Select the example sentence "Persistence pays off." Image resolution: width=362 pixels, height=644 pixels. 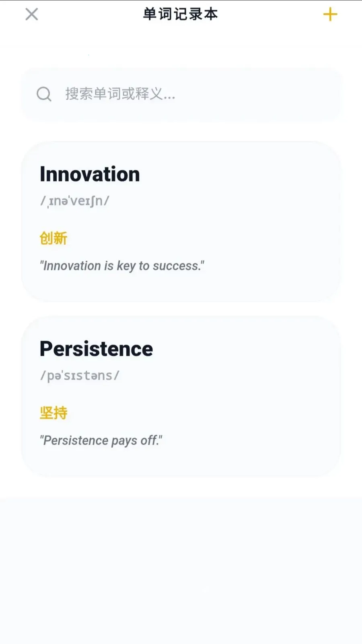point(101,440)
